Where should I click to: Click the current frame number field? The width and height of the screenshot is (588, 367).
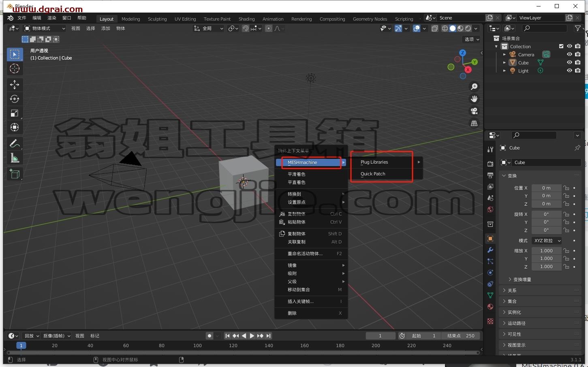pyautogui.click(x=380, y=336)
